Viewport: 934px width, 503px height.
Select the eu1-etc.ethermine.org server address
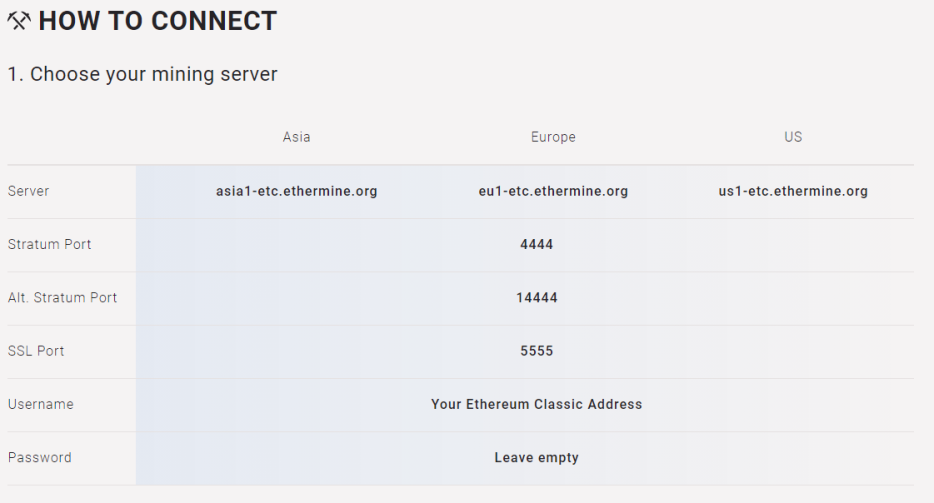pyautogui.click(x=553, y=191)
